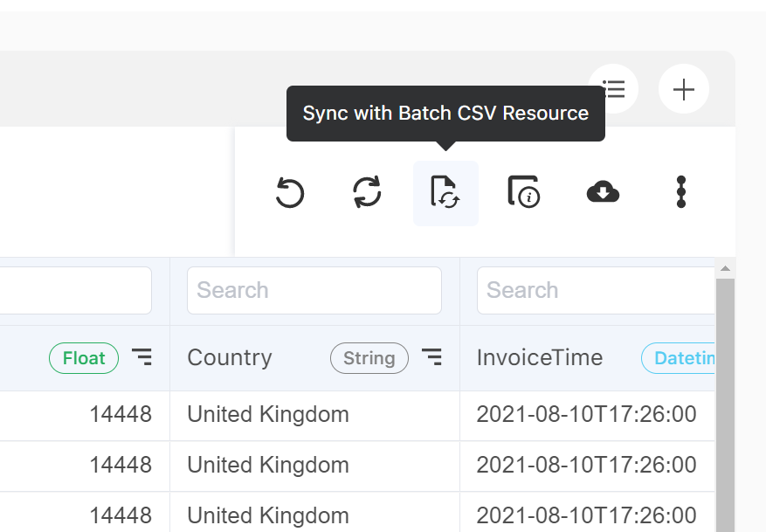Click the Sync with Batch CSV Resource icon

(445, 192)
